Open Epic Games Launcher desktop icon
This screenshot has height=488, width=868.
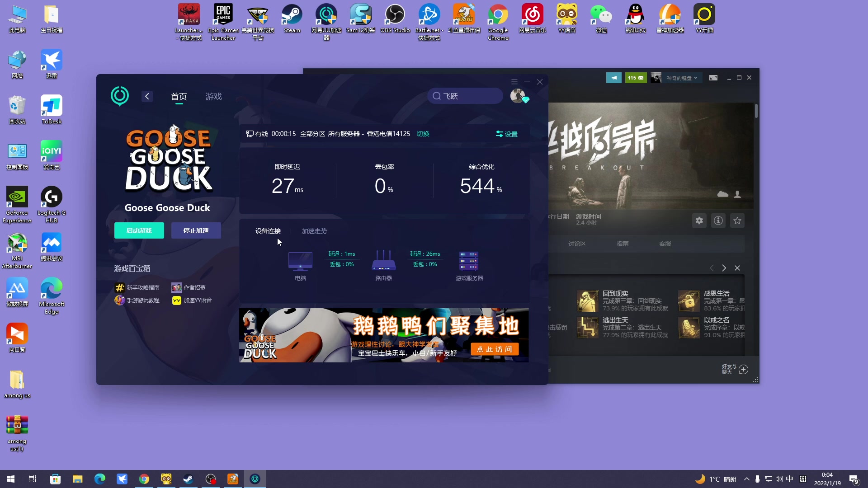click(x=223, y=22)
